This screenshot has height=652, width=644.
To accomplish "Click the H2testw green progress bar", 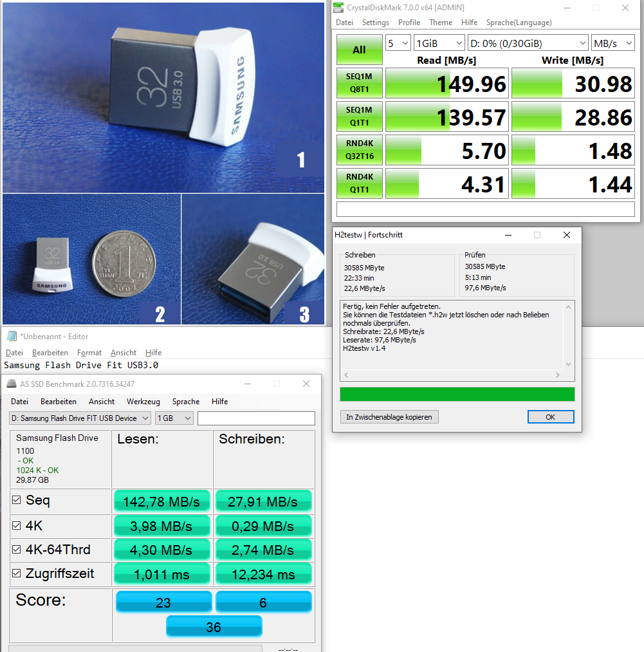I will tap(457, 394).
